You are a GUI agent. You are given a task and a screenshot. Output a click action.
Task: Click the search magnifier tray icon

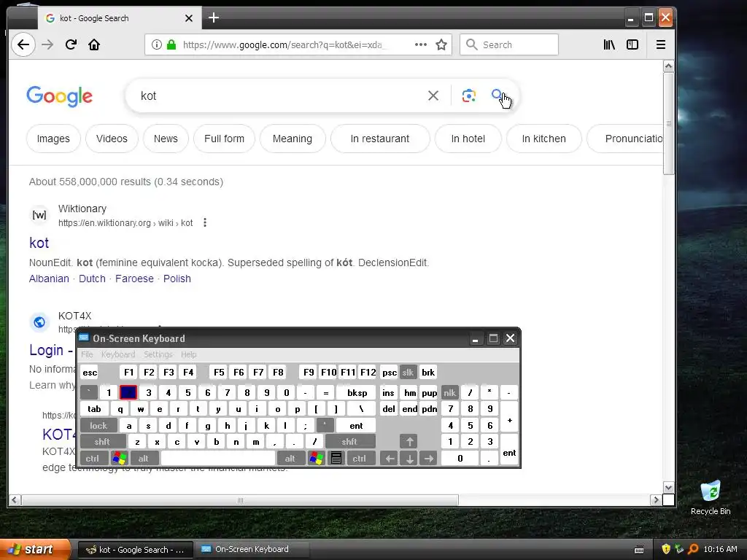pos(693,549)
